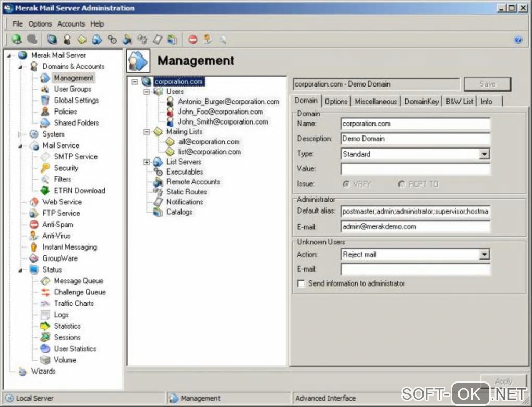Open the domain Type dropdown

click(484, 154)
